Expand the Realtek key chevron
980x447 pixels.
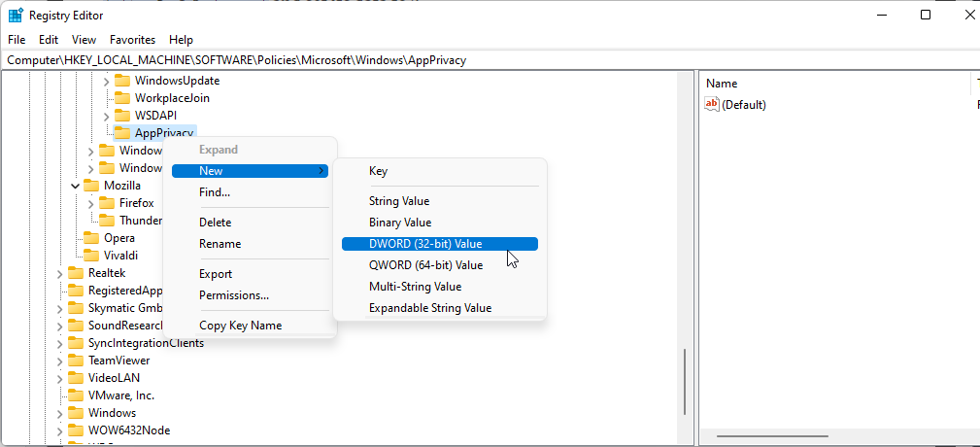click(x=60, y=273)
